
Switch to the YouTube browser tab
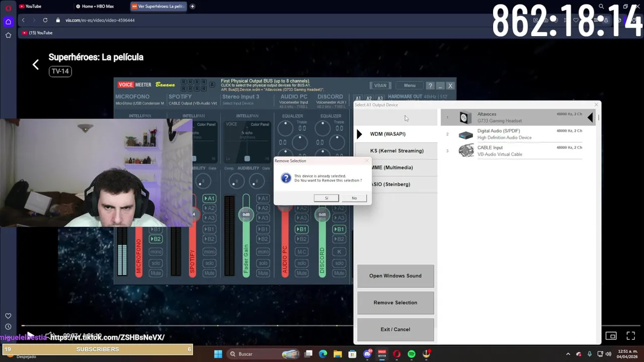pyautogui.click(x=33, y=7)
